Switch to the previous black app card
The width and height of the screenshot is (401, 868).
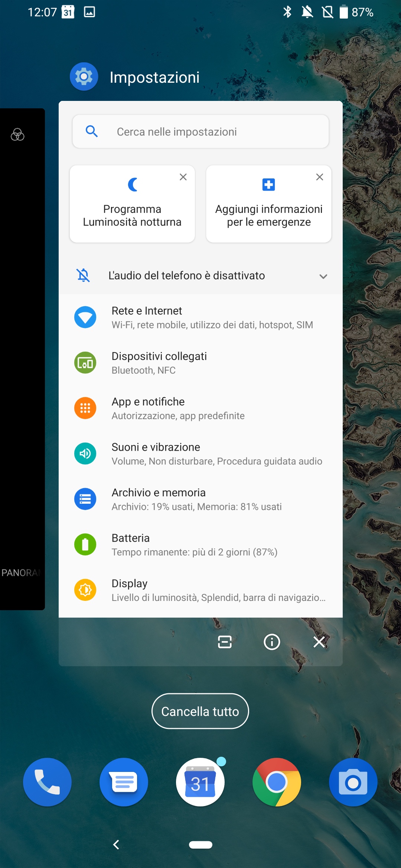[x=22, y=359]
